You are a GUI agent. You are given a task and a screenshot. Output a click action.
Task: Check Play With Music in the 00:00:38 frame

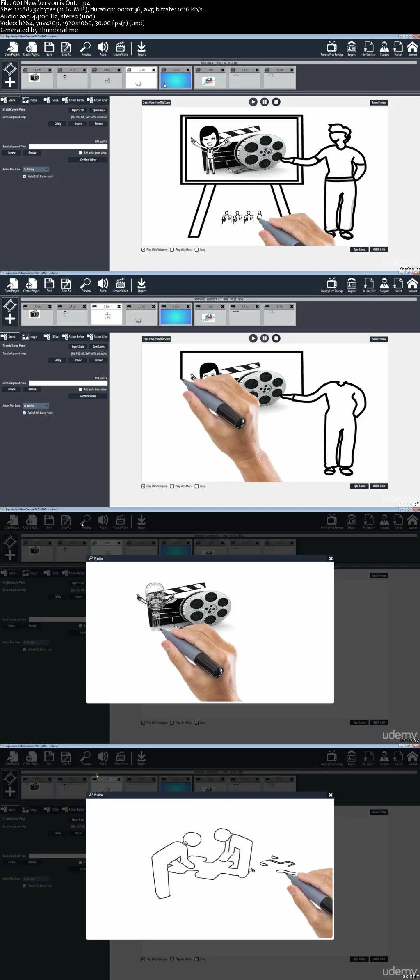coord(172,486)
